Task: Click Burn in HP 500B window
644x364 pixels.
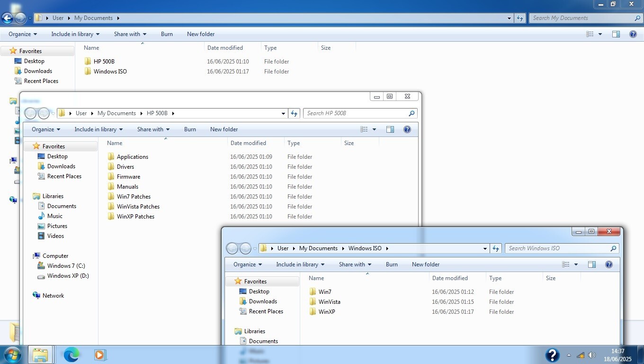Action: pyautogui.click(x=190, y=129)
